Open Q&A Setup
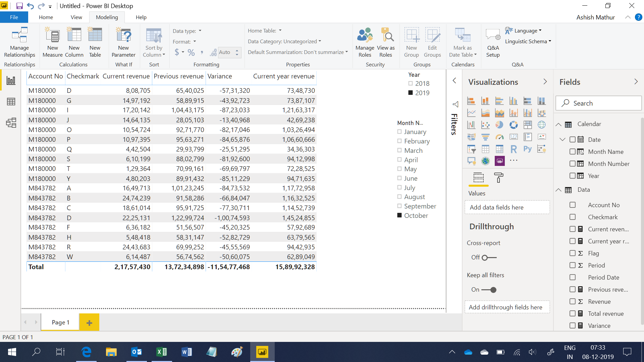The height and width of the screenshot is (362, 644). tap(493, 43)
